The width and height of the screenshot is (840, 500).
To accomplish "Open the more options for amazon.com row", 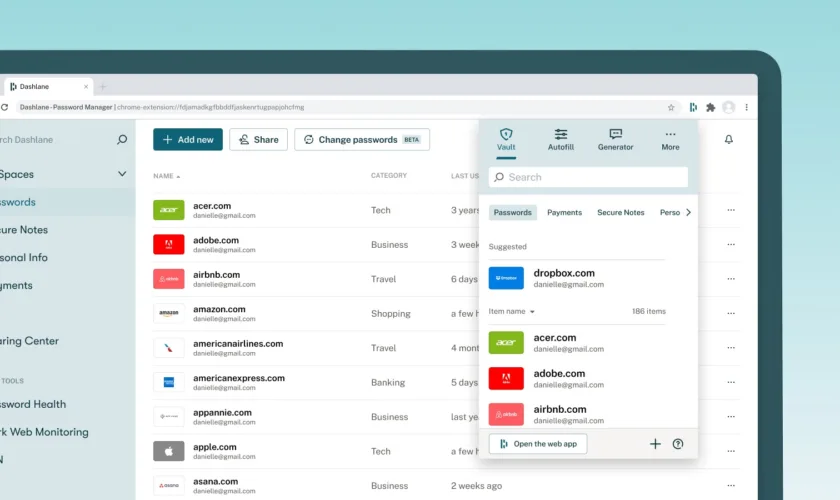I will (x=731, y=313).
